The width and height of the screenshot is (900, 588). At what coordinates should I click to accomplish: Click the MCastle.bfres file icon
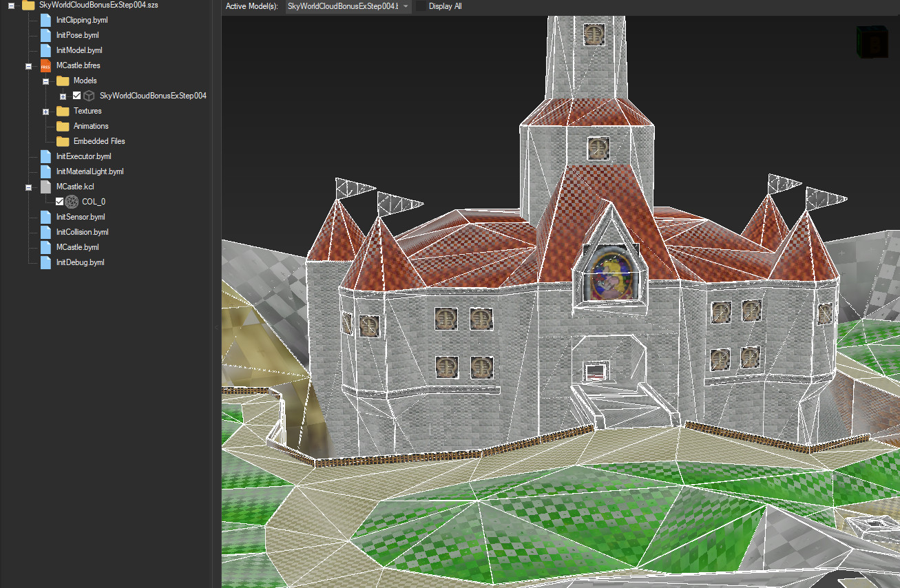(44, 65)
